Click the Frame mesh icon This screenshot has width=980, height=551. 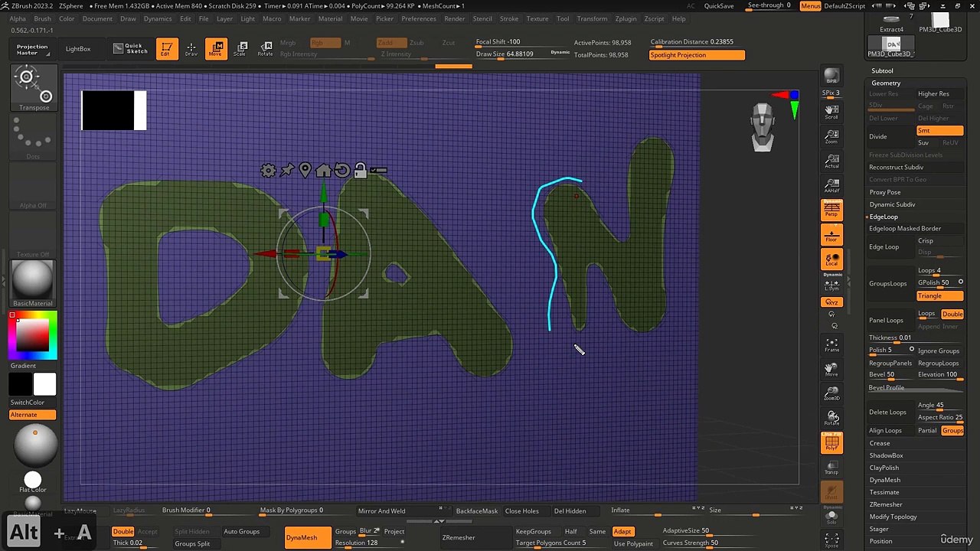(x=831, y=345)
